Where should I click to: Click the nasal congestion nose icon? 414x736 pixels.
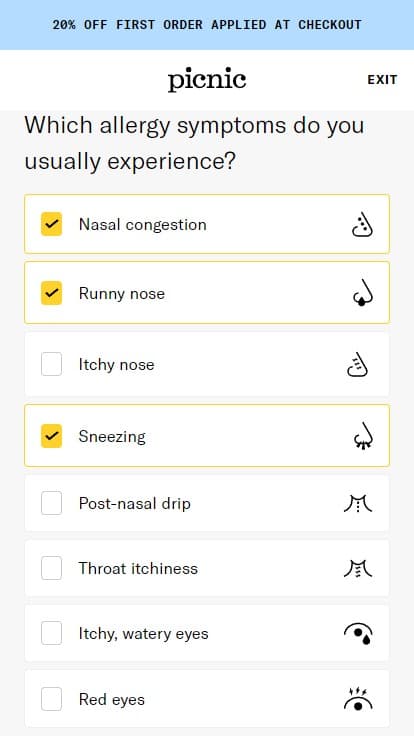click(362, 224)
